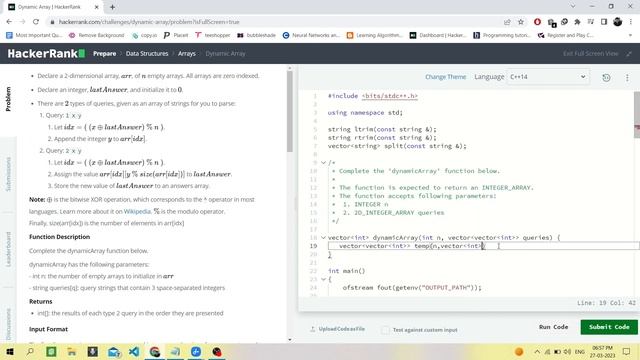Show hidden system tray icons
The image size is (640, 360).
pos(537,351)
